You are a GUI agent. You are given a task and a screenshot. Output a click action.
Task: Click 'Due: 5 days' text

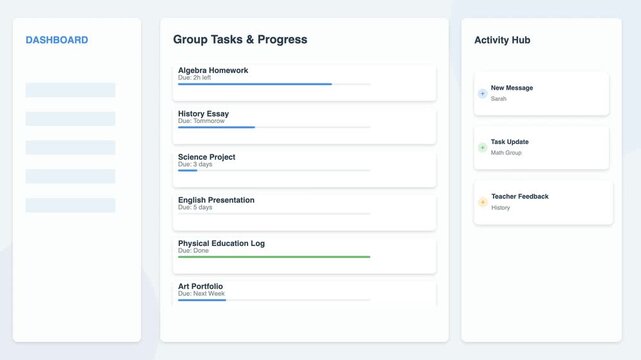195,208
